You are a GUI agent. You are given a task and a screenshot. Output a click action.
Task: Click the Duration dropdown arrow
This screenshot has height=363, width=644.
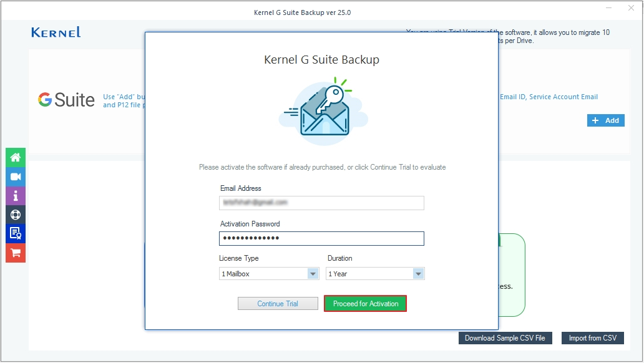click(x=418, y=273)
